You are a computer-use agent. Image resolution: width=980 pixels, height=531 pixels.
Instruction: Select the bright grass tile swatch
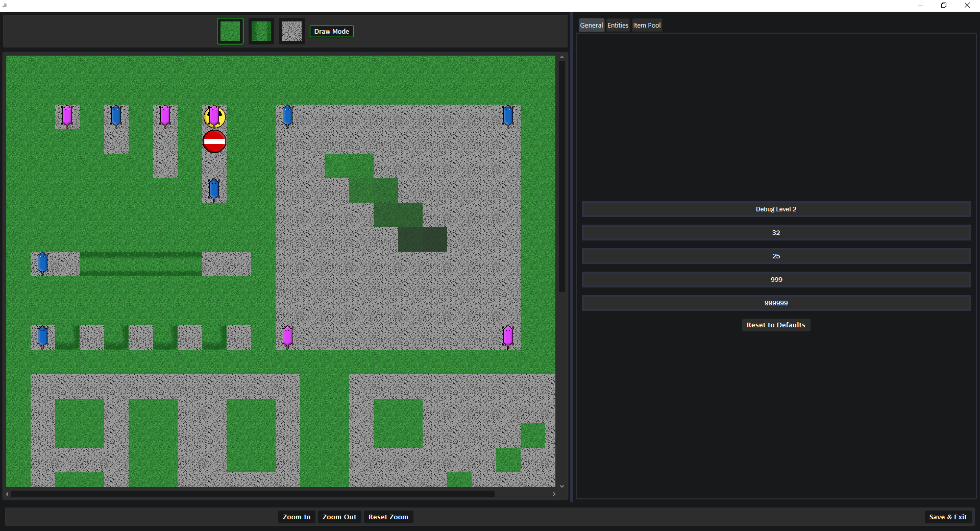230,31
